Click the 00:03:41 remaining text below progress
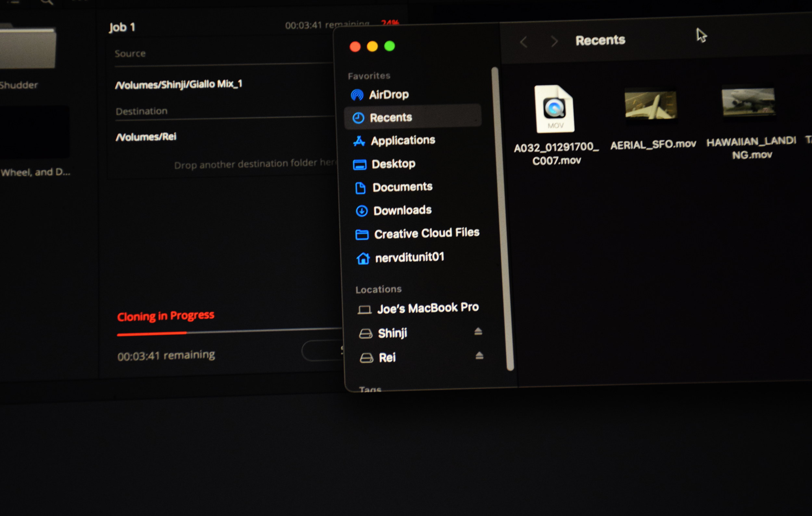The image size is (812, 516). tap(166, 356)
